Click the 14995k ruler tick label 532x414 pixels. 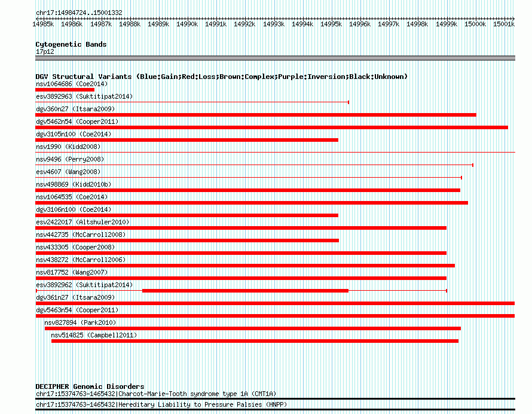click(x=331, y=24)
